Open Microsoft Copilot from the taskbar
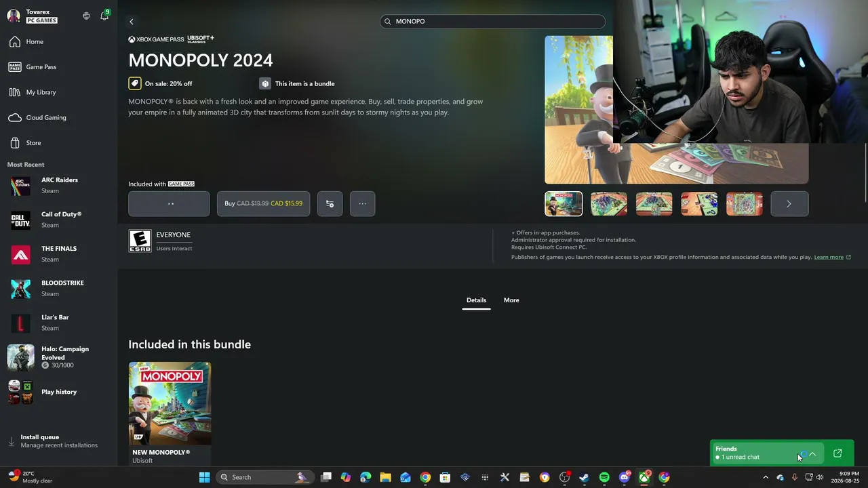 point(346,477)
